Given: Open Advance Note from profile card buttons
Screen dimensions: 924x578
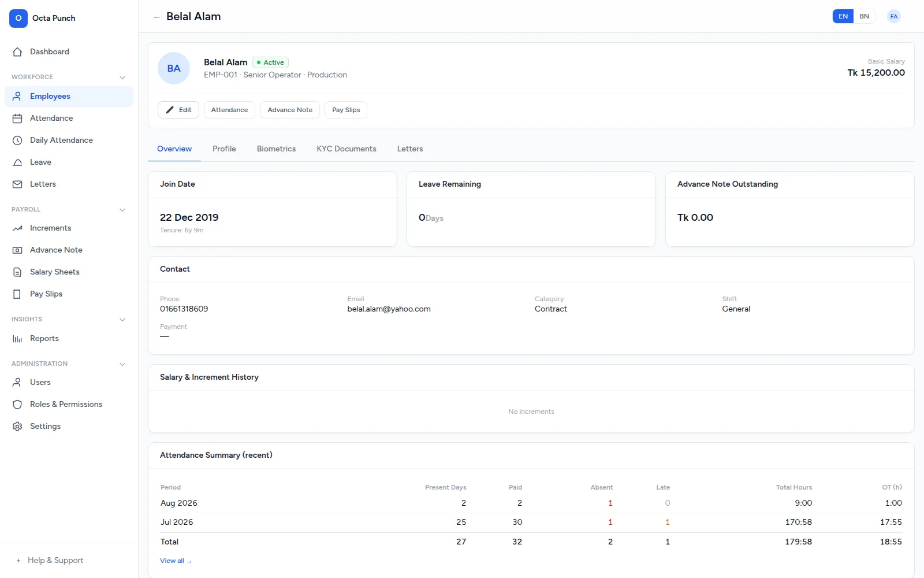Looking at the screenshot, I should click(290, 110).
